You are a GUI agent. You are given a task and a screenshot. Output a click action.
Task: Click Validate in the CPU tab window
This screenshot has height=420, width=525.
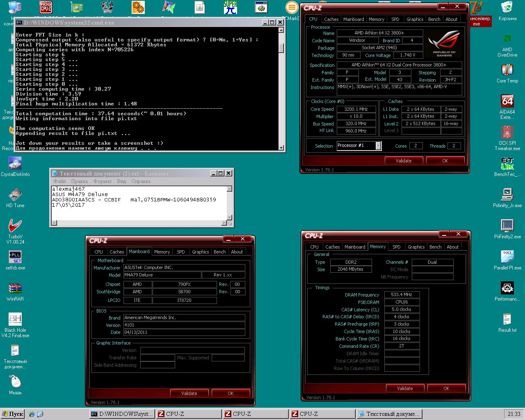pyautogui.click(x=404, y=161)
